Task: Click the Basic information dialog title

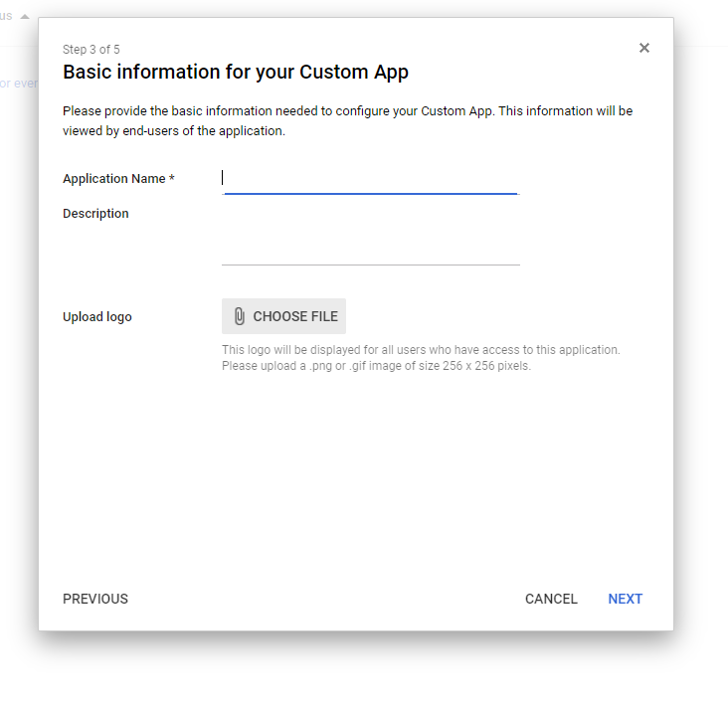Action: (x=236, y=72)
